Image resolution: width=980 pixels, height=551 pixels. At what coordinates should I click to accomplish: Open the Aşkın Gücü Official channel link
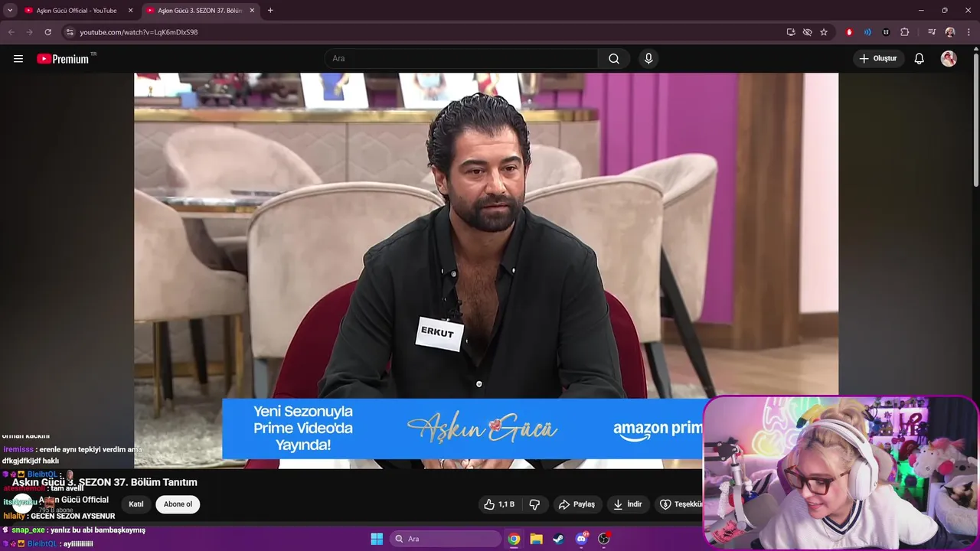coord(73,500)
